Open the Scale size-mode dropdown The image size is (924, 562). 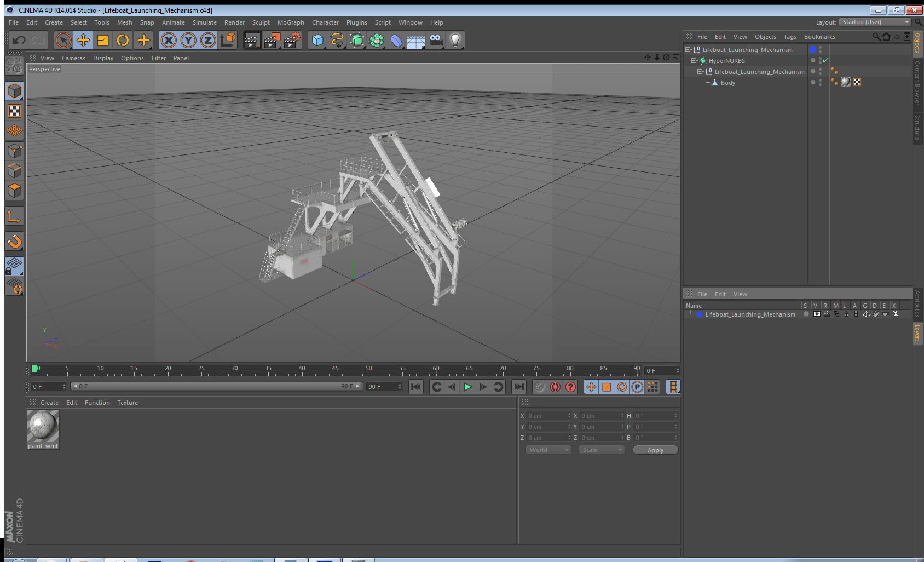pos(602,450)
